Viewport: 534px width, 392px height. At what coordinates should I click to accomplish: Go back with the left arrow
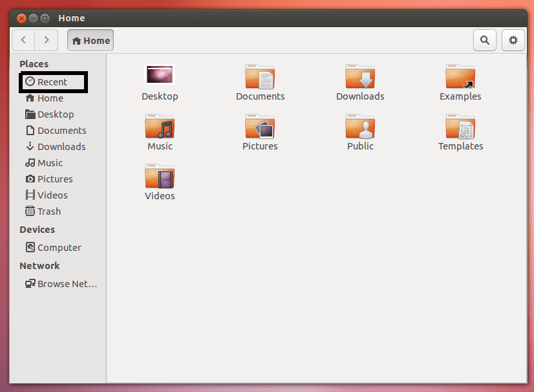tap(23, 40)
